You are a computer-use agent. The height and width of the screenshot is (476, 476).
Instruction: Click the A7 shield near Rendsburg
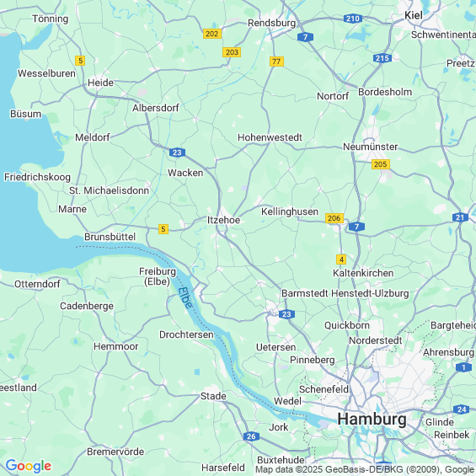pyautogui.click(x=305, y=37)
